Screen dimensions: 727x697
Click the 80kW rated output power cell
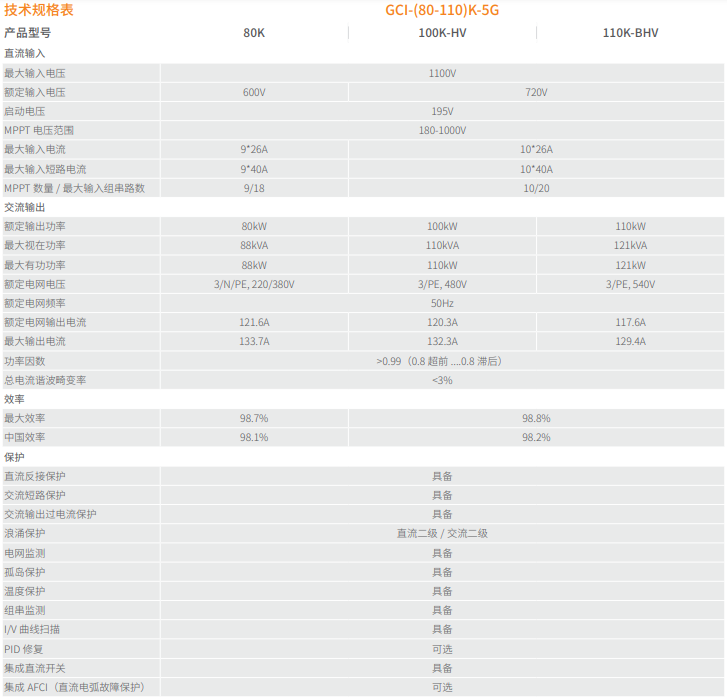coord(254,226)
